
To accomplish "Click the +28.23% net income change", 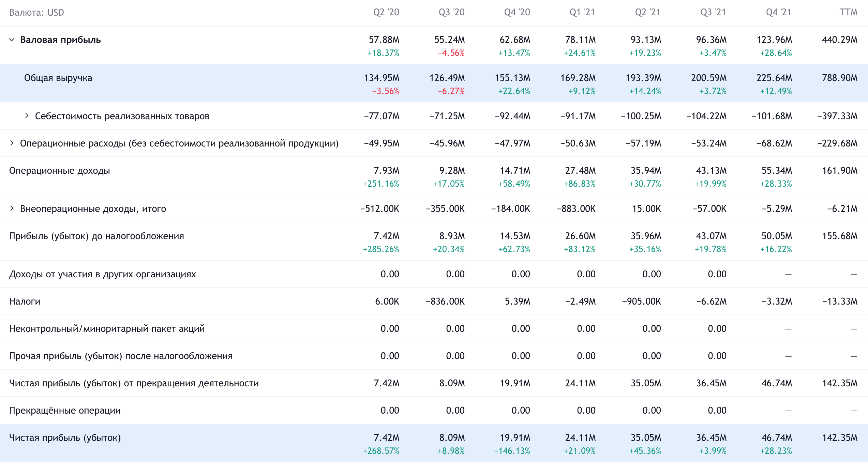I will click(776, 451).
